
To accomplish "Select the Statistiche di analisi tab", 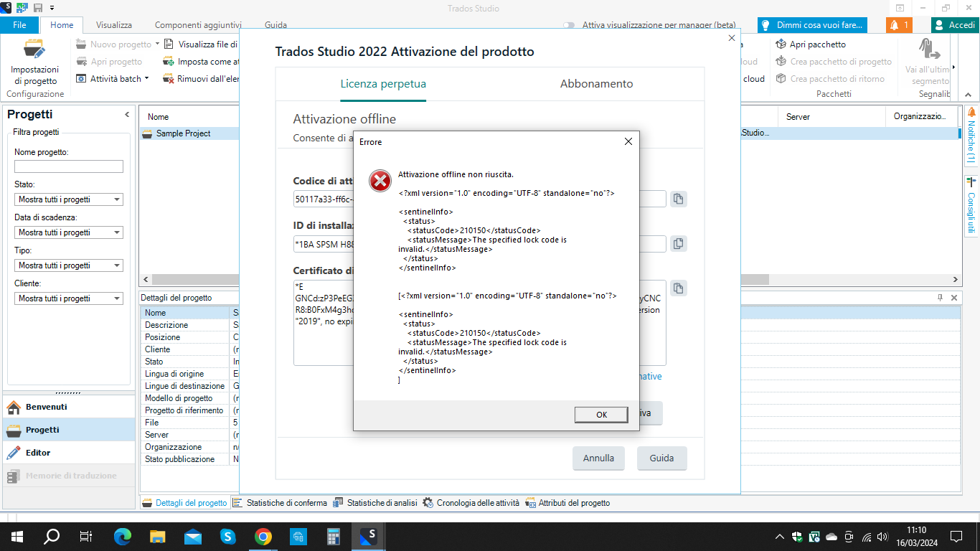I will tap(376, 503).
